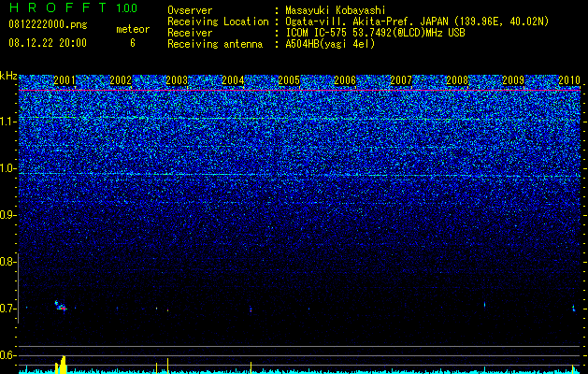Viewport: 588px width, 374px height.
Task: Select the 2010 time marker
Action: tap(569, 79)
